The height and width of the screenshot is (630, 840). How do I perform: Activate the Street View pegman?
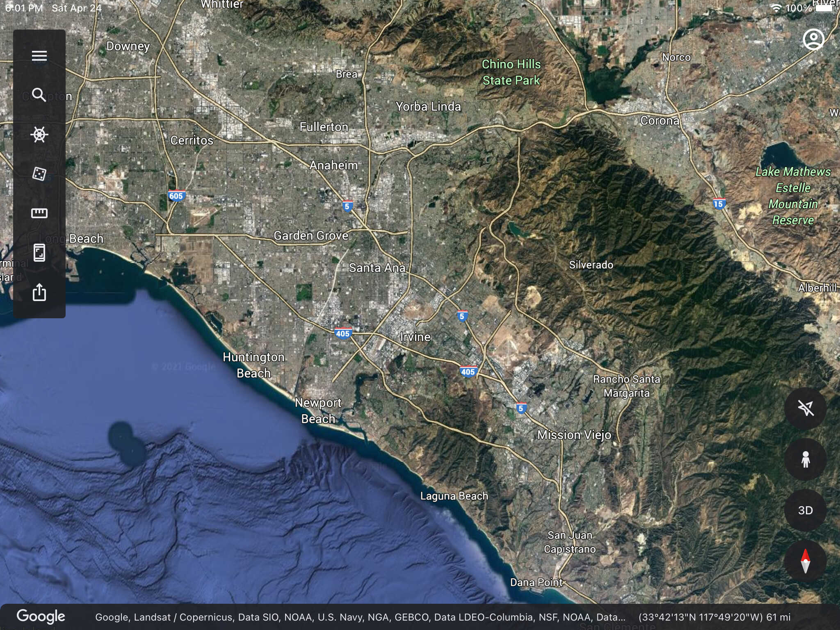click(806, 459)
